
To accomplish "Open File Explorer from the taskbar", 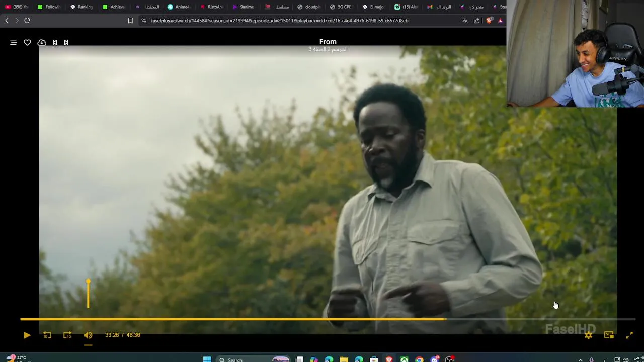I will click(x=344, y=359).
